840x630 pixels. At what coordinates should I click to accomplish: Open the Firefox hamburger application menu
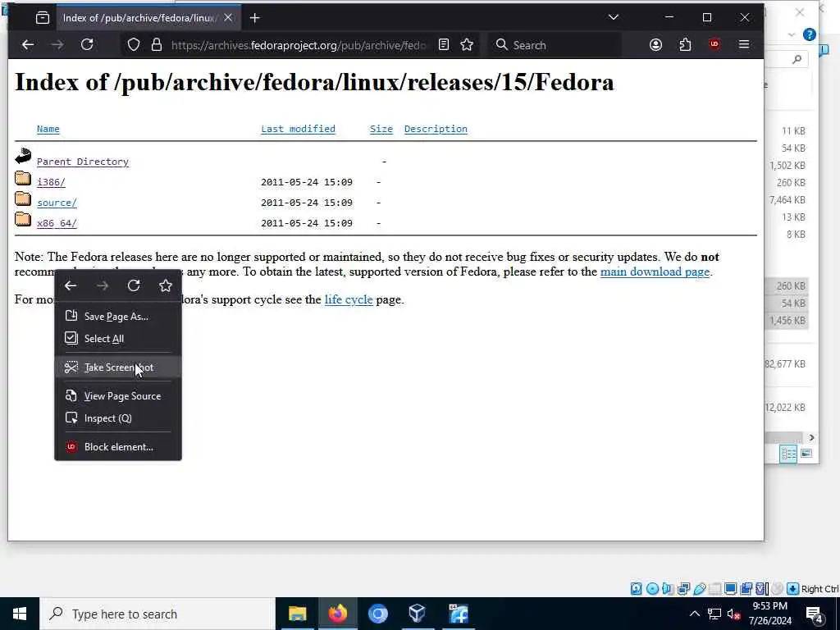tap(743, 45)
